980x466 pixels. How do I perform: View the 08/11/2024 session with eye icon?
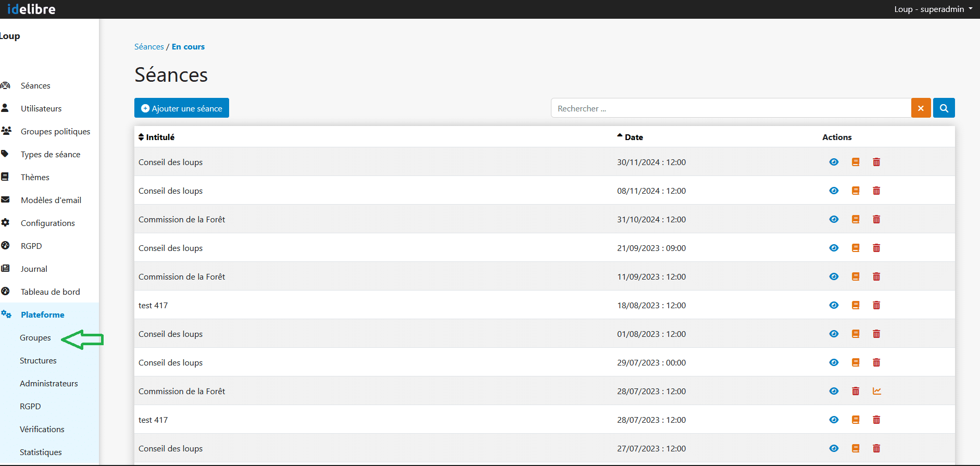point(834,191)
